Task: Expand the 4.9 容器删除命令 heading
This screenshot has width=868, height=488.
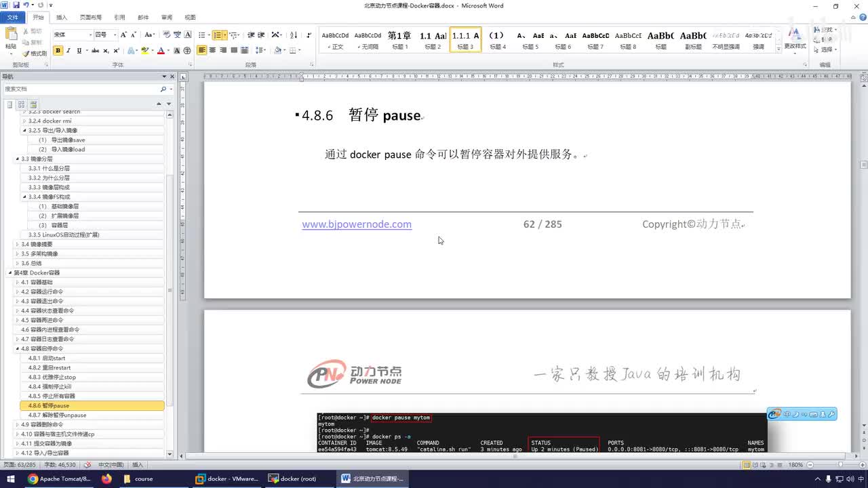Action: pos(17,424)
